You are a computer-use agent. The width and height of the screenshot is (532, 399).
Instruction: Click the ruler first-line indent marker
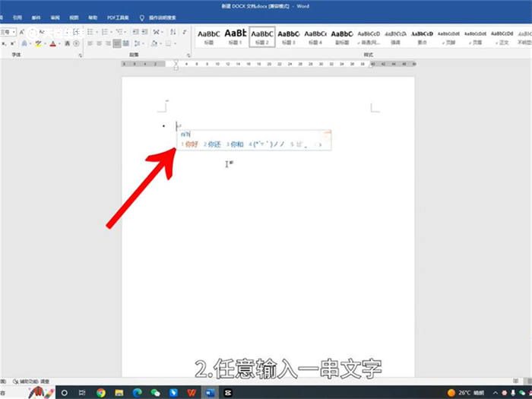pos(176,62)
